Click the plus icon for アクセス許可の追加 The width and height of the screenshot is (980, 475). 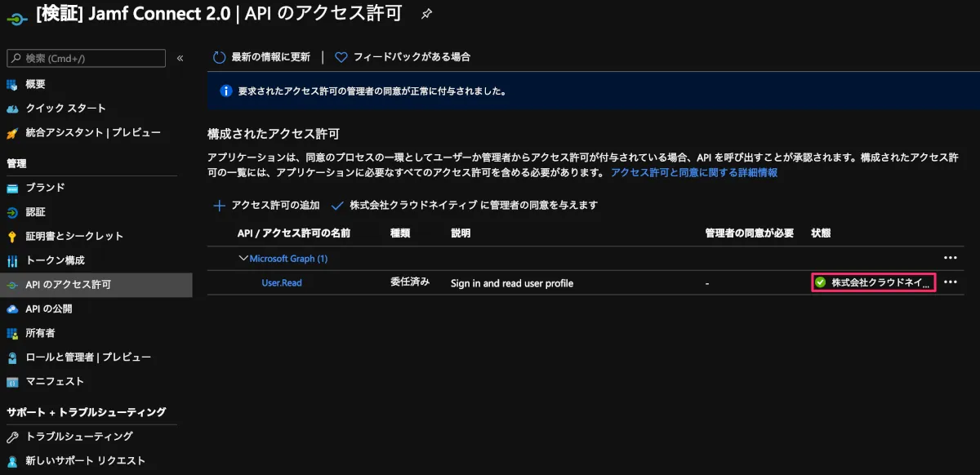pyautogui.click(x=219, y=206)
